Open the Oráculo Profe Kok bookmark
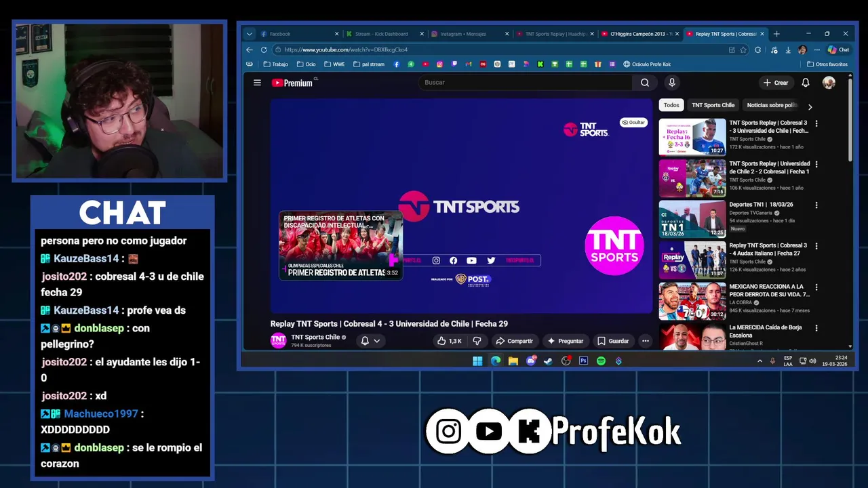The width and height of the screenshot is (868, 488). [646, 64]
